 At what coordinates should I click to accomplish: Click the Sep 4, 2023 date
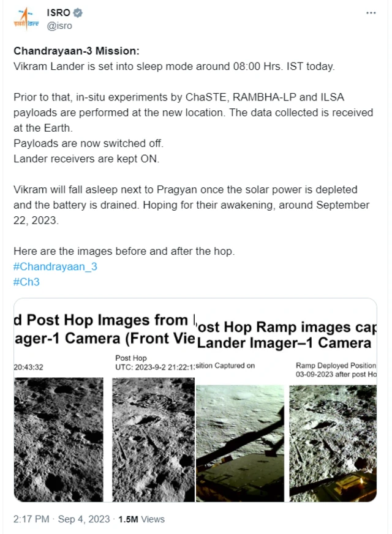pyautogui.click(x=84, y=519)
